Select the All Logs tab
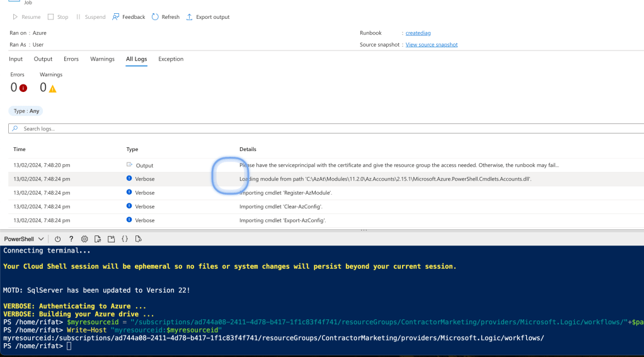The width and height of the screenshot is (644, 357). pyautogui.click(x=136, y=59)
